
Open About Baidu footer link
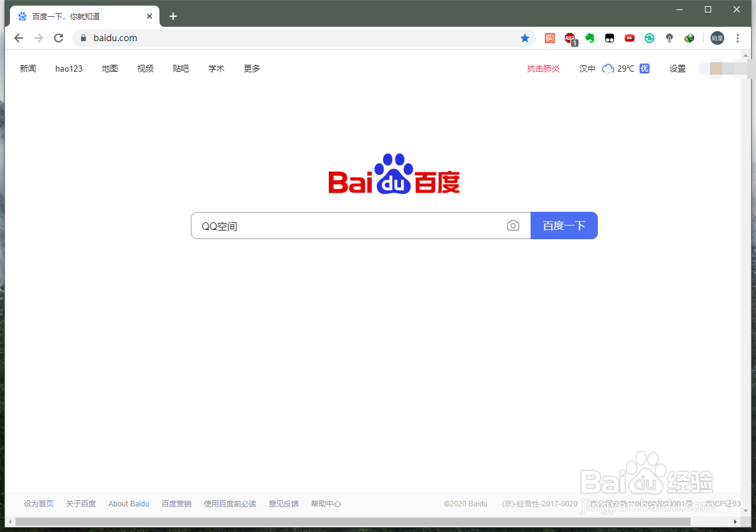[x=129, y=503]
